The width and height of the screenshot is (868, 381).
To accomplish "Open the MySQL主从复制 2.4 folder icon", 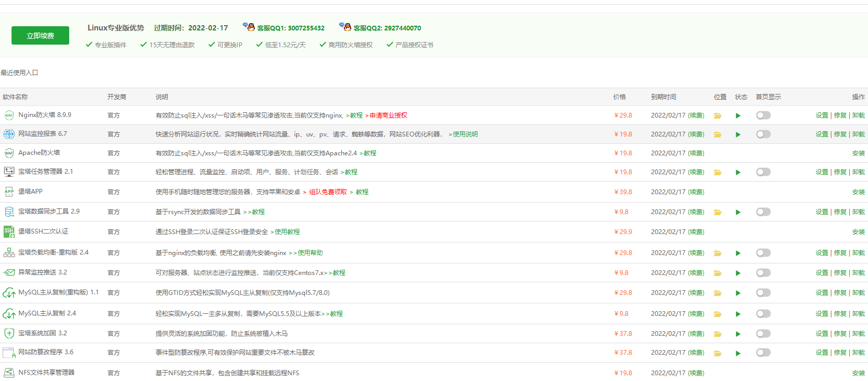I will point(718,314).
